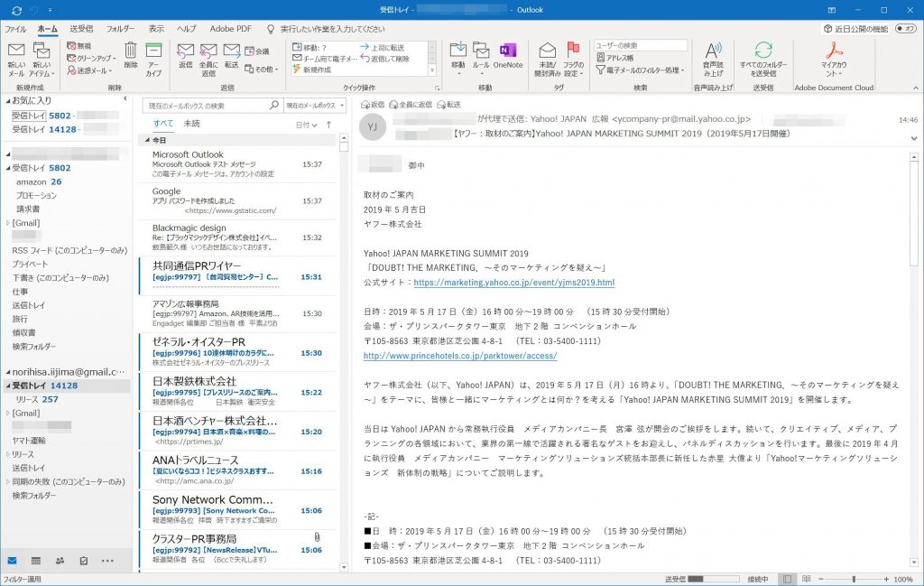This screenshot has width=924, height=586.
Task: Open the ファイル tab
Action: [16, 28]
